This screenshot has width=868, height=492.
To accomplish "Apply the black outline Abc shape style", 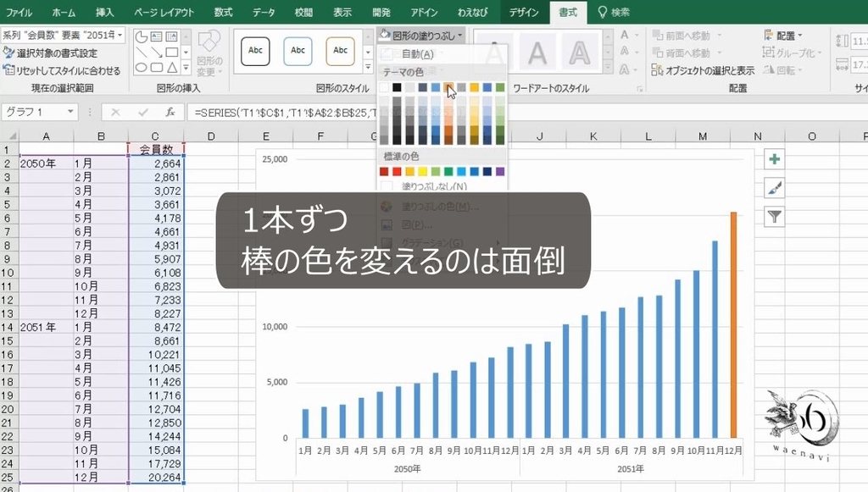I will tap(255, 51).
